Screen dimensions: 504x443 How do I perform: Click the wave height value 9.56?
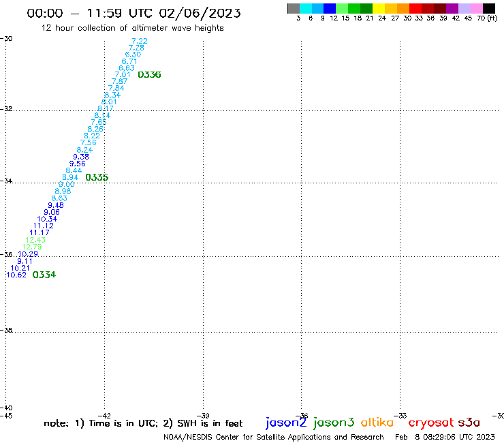tap(78, 164)
